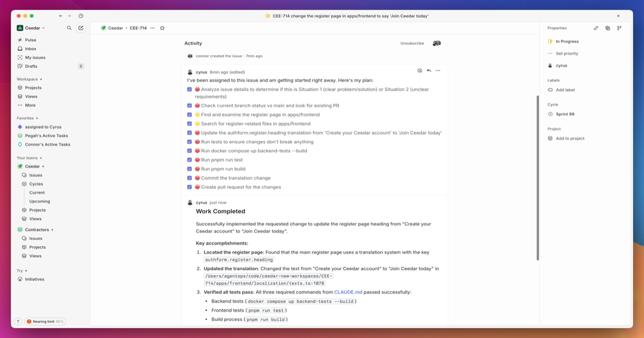This screenshot has height=338, width=644.
Task: Copy git branch name icon
Action: coord(619,28)
